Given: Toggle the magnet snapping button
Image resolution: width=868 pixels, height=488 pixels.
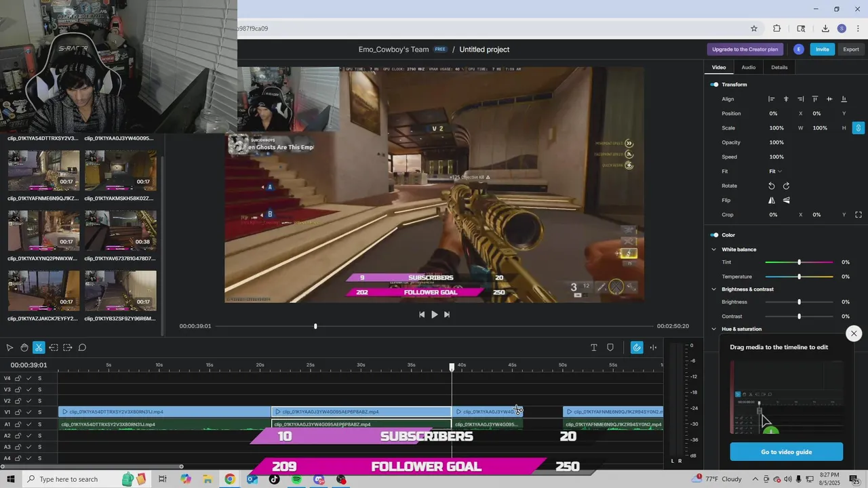Looking at the screenshot, I should [x=637, y=348].
